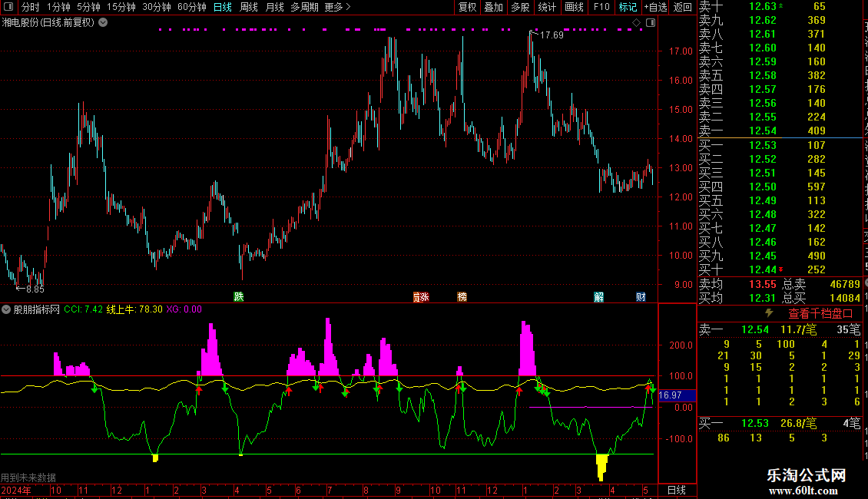Click the lightning icon beside 查看千档盘口
Image resolution: width=868 pixels, height=499 pixels.
click(769, 313)
